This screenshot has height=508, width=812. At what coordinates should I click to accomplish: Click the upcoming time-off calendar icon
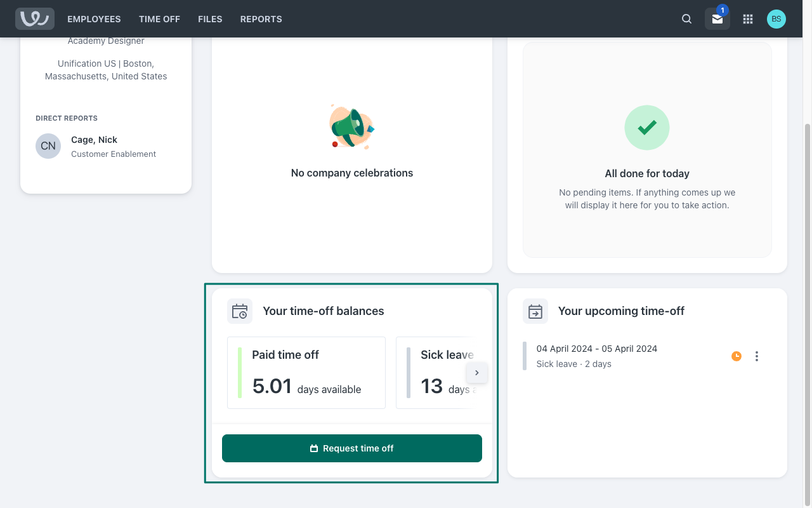tap(535, 311)
